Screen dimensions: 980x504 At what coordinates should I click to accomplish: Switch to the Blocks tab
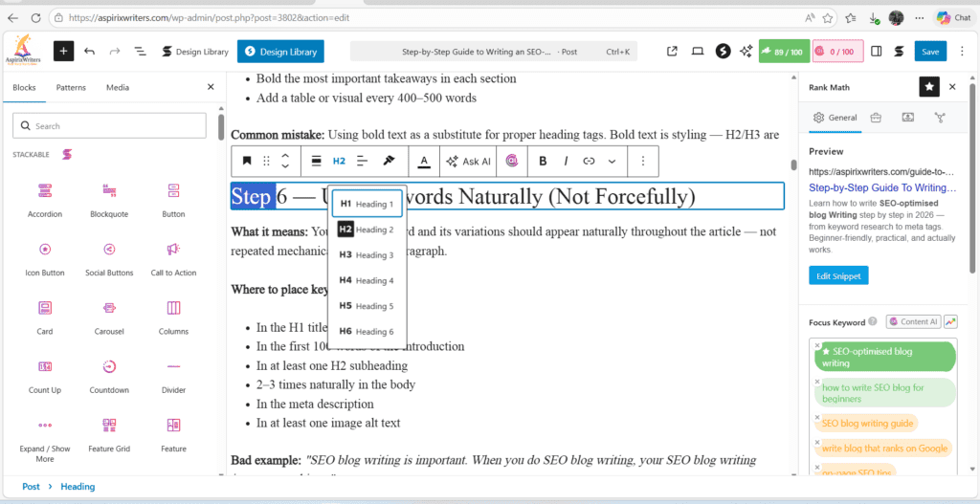click(24, 87)
